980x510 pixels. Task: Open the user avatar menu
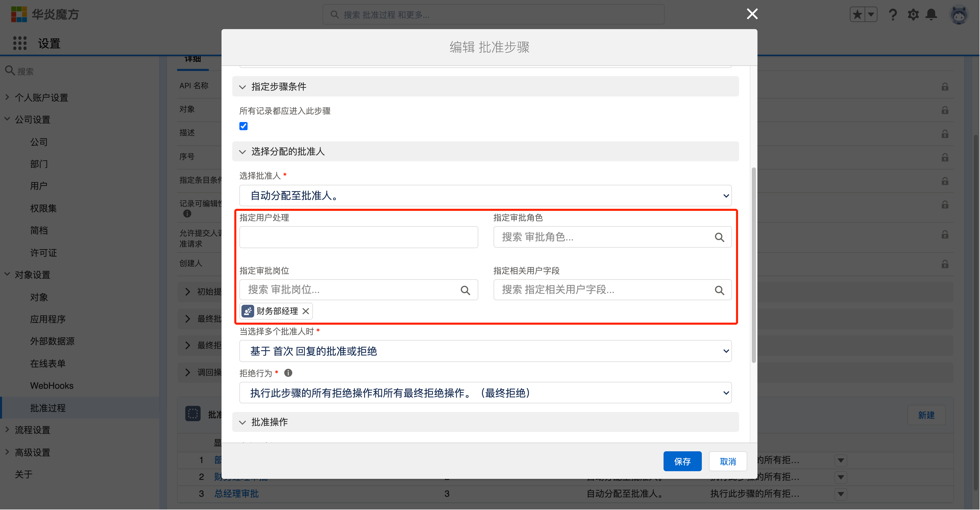(x=959, y=15)
